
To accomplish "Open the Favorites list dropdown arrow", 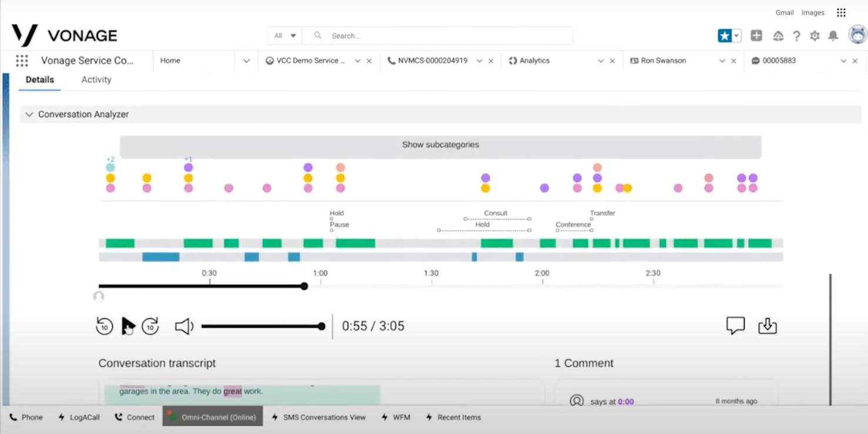I will pos(736,36).
